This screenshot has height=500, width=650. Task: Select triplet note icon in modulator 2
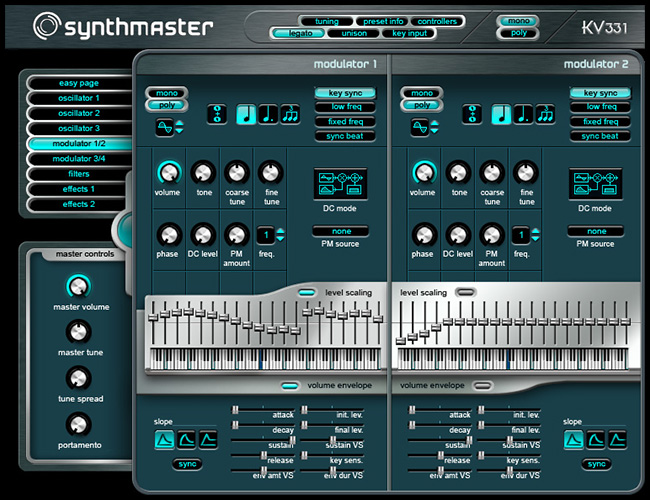(x=546, y=114)
